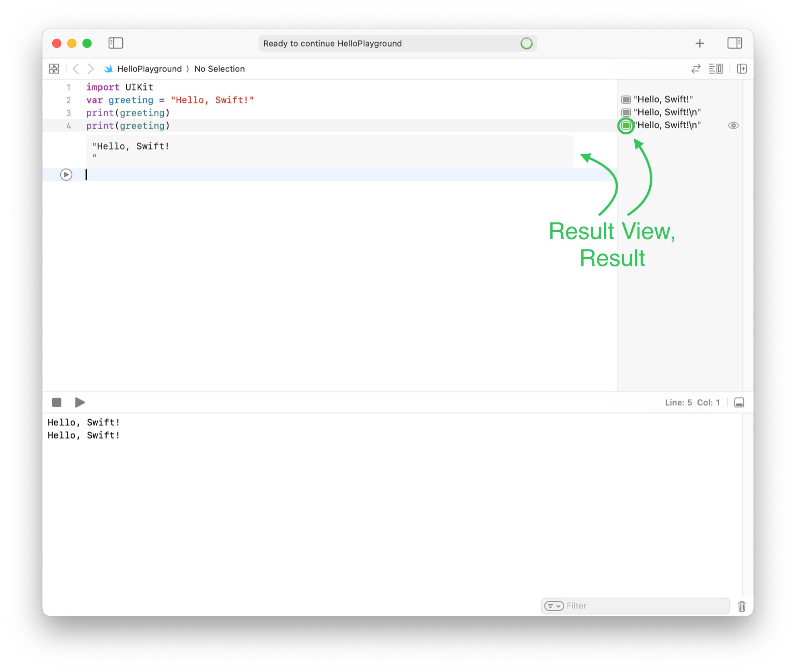796x672 pixels.
Task: Hide the debug console area
Action: coord(739,402)
